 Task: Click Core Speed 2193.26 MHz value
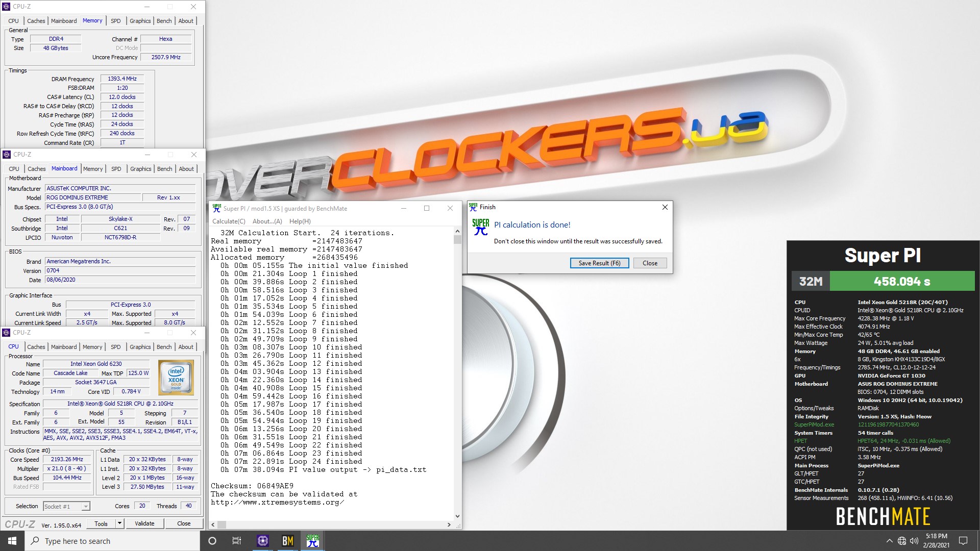[x=67, y=459]
